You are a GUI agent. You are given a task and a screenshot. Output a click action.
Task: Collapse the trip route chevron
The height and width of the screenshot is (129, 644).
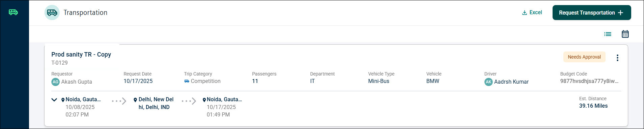[x=54, y=100]
